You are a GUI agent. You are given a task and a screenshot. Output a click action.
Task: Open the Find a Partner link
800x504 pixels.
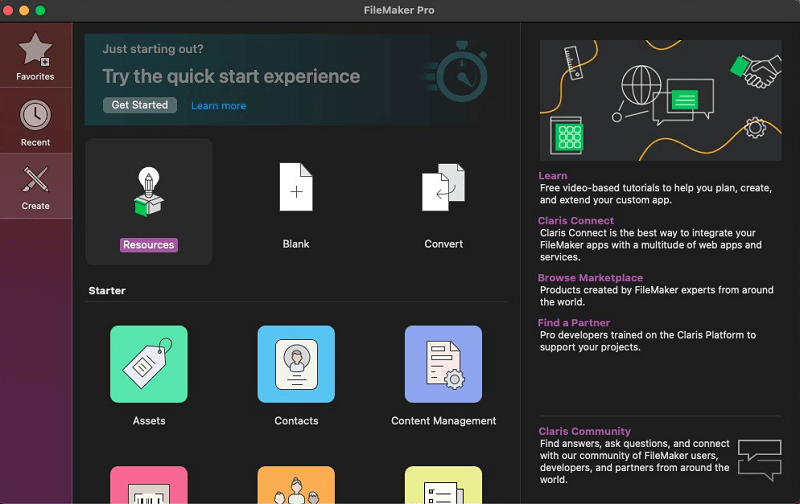(x=574, y=323)
